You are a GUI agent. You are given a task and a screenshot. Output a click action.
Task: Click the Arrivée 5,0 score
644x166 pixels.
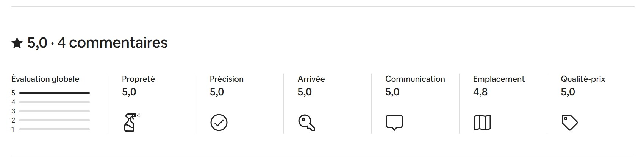click(305, 92)
